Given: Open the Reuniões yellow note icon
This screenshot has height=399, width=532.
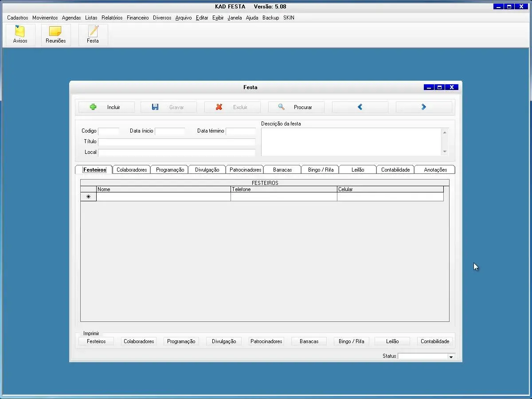Looking at the screenshot, I should 56,35.
